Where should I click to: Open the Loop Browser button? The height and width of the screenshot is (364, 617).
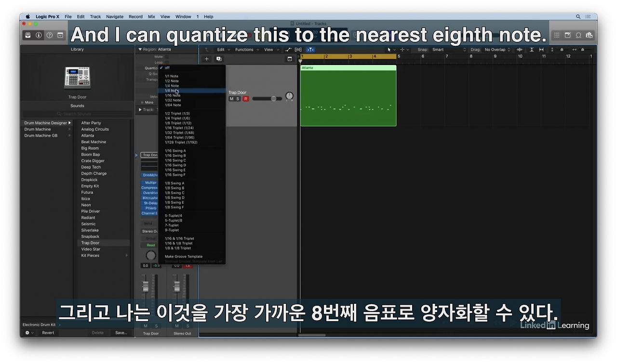[x=578, y=35]
